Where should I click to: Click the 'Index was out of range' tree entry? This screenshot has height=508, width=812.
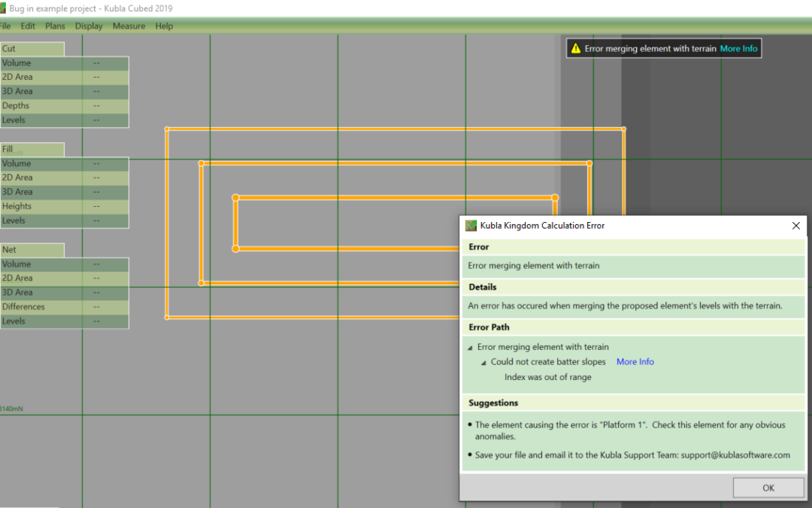point(548,377)
